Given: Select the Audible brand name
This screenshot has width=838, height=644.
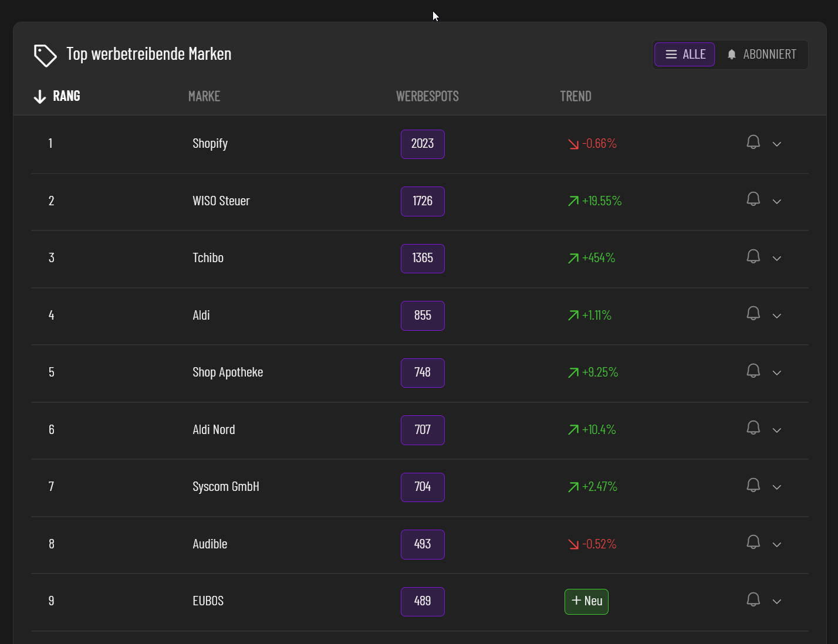Looking at the screenshot, I should point(210,544).
